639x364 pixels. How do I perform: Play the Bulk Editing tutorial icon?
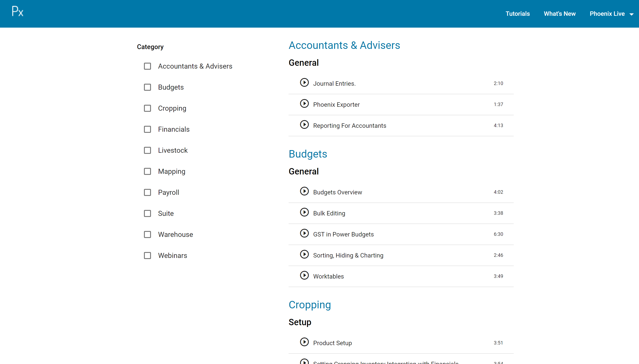click(304, 212)
